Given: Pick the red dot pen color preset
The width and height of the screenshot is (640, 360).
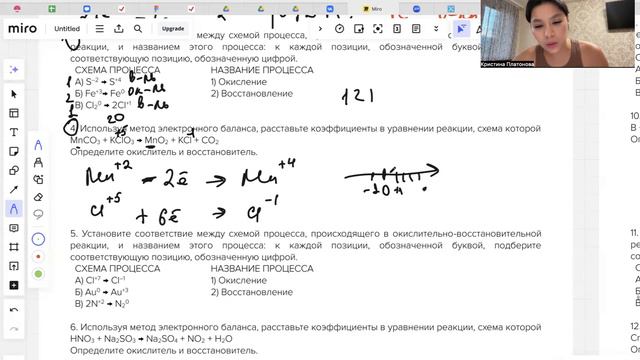Looking at the screenshot, I should 38,257.
